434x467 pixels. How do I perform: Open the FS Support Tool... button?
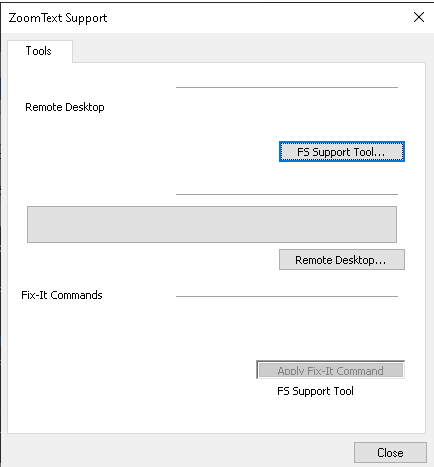tap(342, 152)
